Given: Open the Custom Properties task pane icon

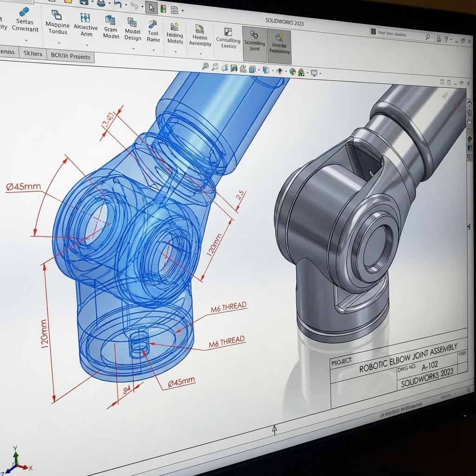Looking at the screenshot, I should click(470, 148).
